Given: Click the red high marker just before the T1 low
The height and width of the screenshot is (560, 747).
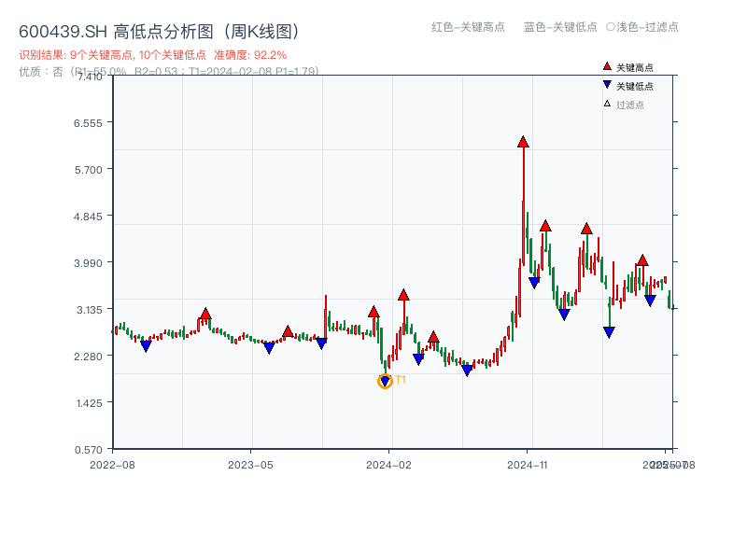Looking at the screenshot, I should pyautogui.click(x=373, y=313).
